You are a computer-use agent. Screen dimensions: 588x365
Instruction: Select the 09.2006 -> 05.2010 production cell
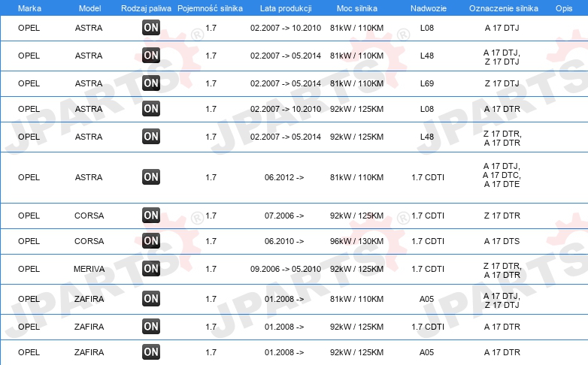click(x=286, y=269)
